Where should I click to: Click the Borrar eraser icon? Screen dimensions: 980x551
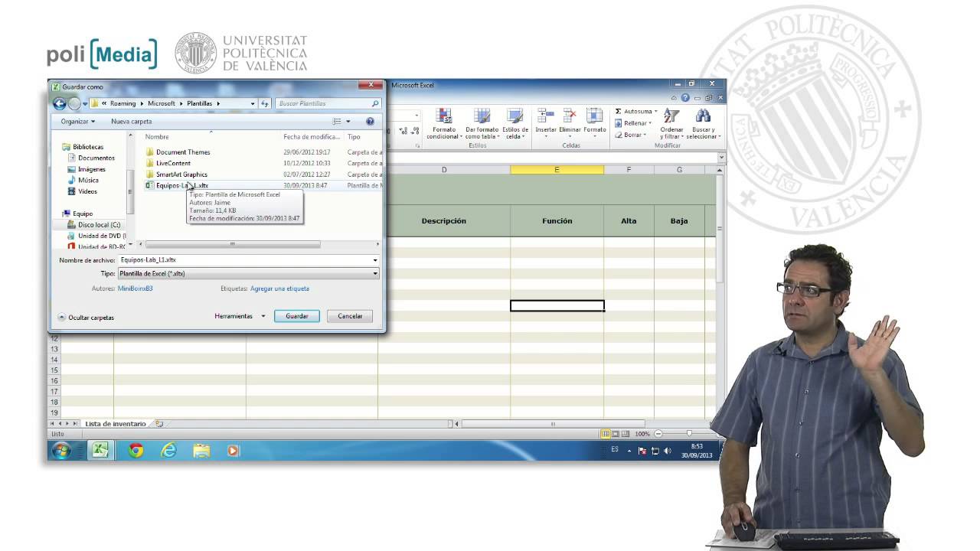tap(619, 135)
